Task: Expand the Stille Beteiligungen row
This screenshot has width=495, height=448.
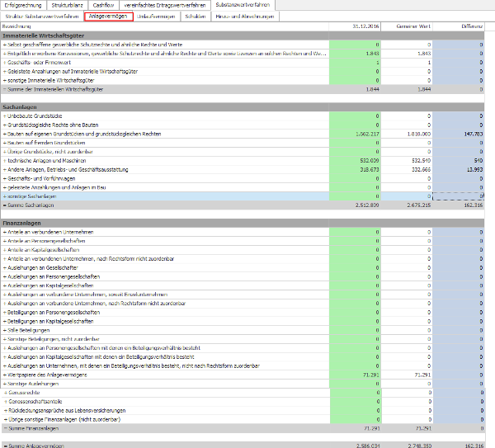Action: point(5,330)
